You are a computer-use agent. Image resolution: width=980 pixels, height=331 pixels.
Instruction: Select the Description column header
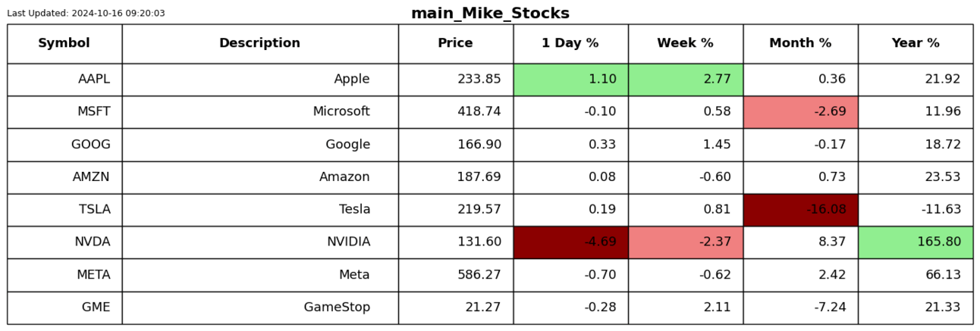(260, 44)
